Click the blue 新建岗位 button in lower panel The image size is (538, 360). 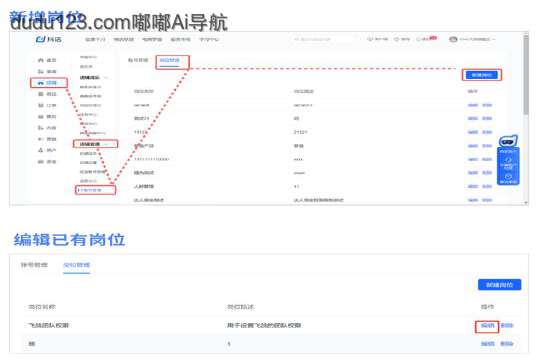click(x=500, y=284)
